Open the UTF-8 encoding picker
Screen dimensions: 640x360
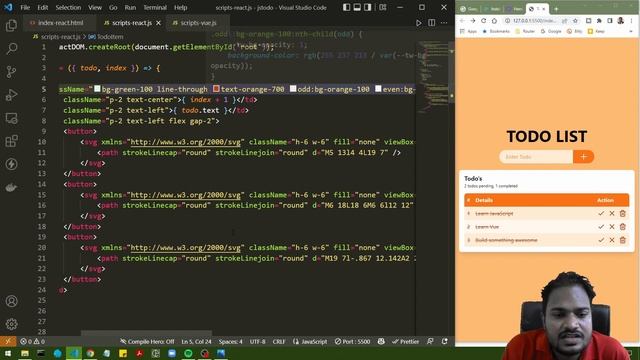(258, 341)
